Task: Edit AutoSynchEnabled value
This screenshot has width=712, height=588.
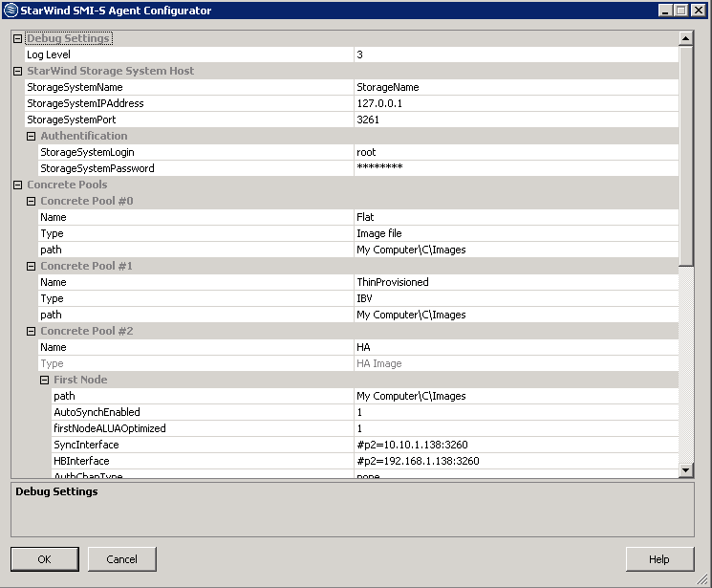Action: 516,412
